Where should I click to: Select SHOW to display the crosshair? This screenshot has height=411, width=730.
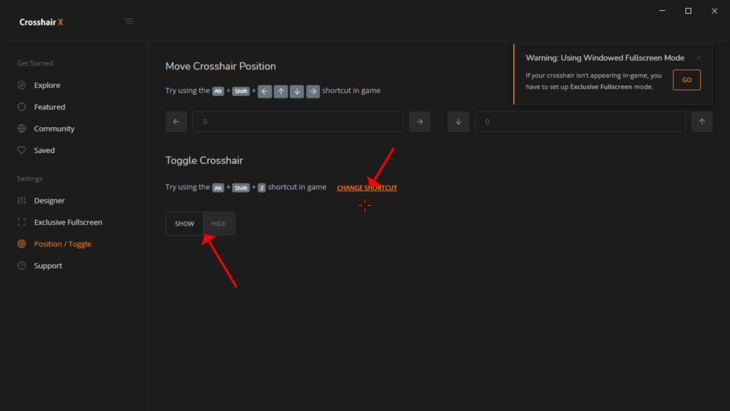point(184,223)
